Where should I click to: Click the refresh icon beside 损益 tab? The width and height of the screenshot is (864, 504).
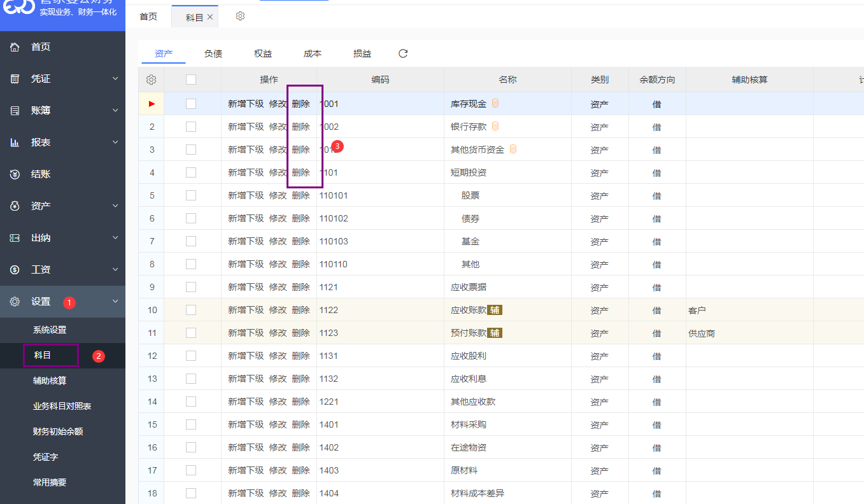(x=403, y=54)
